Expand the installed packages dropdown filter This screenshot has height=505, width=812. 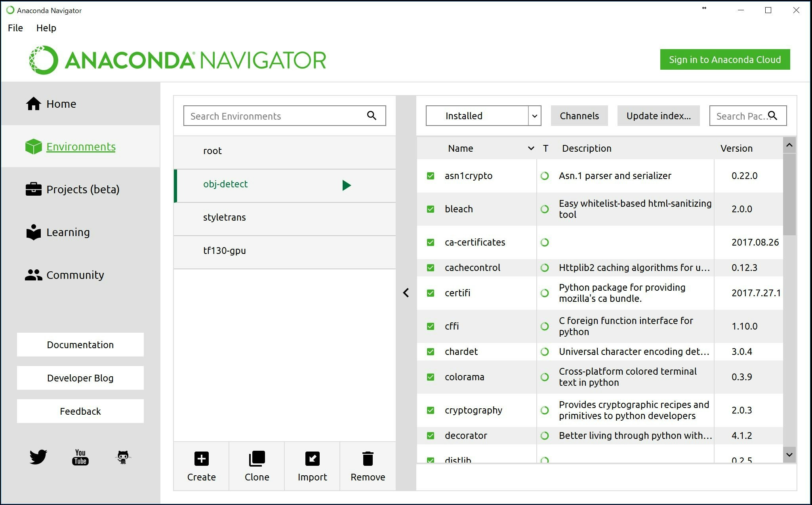(535, 116)
